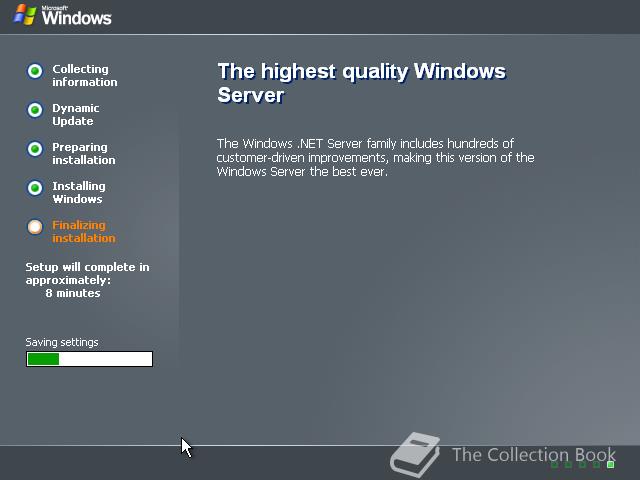Click the green Dynamic Update step indicator
The image size is (640, 480).
point(35,110)
